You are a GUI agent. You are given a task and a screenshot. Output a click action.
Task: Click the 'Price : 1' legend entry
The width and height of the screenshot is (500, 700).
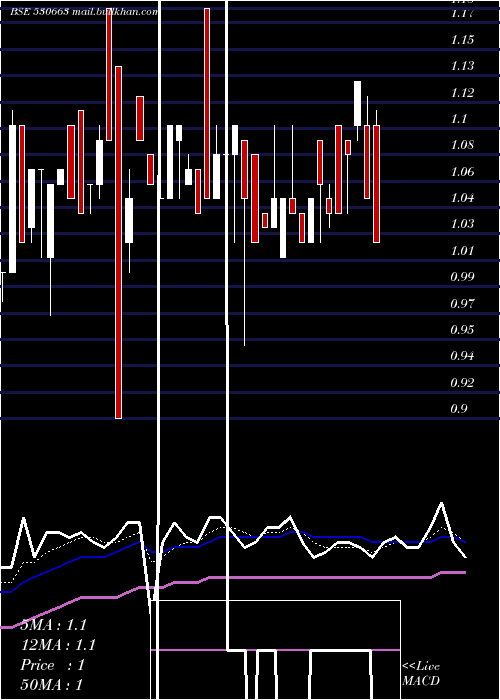[53, 665]
